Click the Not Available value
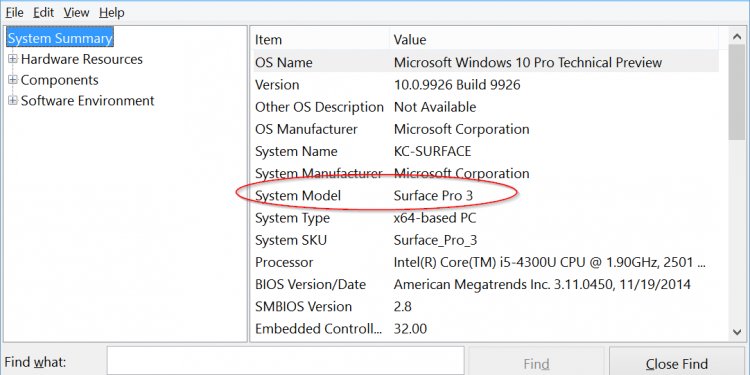 [x=435, y=107]
